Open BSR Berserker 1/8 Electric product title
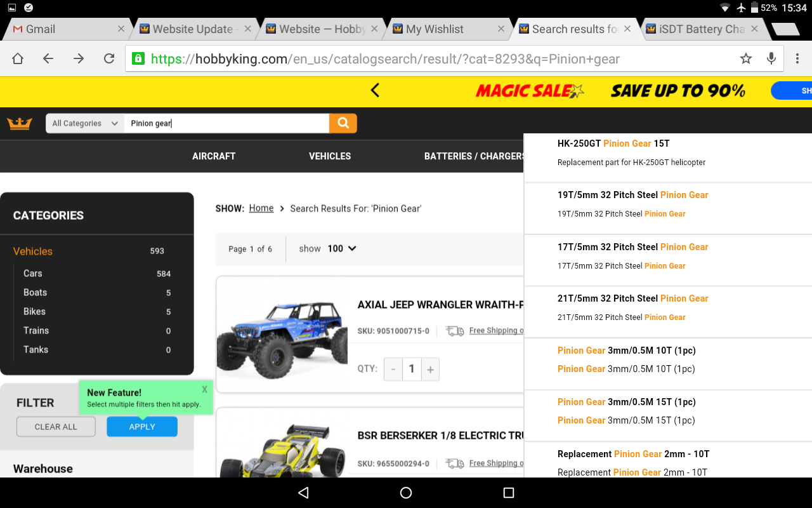The width and height of the screenshot is (812, 508). [x=441, y=436]
